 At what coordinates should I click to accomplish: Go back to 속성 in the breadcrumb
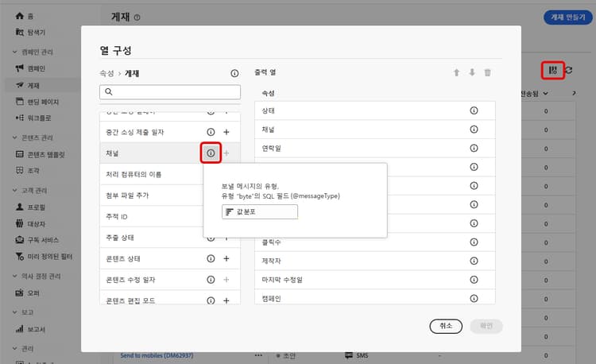click(x=106, y=73)
